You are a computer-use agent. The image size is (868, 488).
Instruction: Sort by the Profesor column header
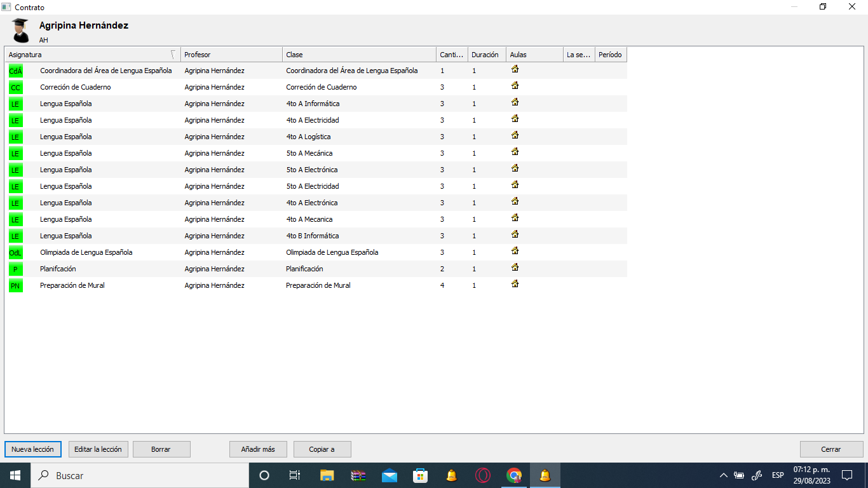231,55
